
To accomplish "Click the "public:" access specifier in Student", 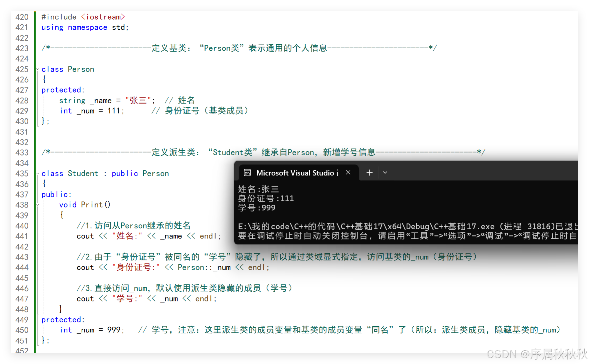I will coord(56,194).
